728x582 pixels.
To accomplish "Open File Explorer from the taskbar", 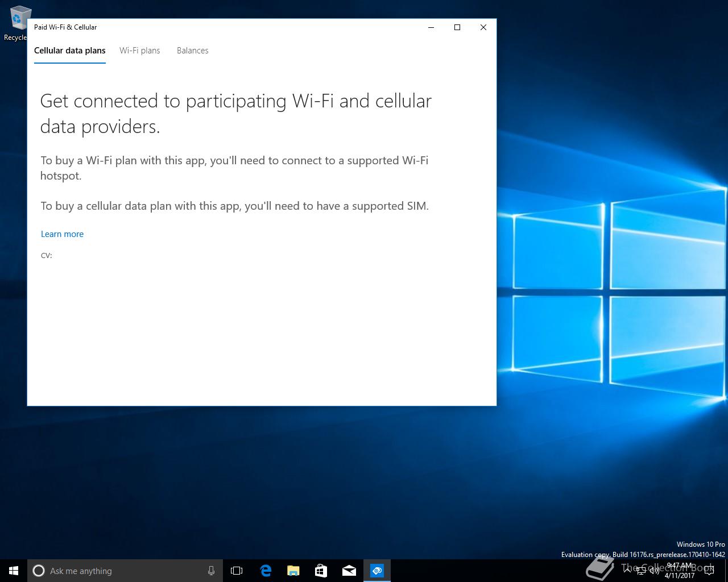I will click(x=293, y=571).
